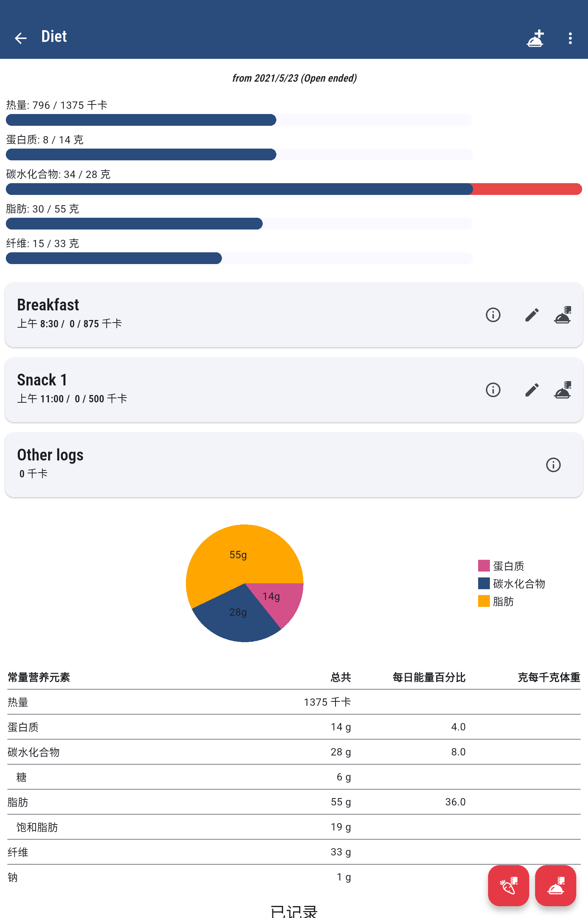The height and width of the screenshot is (918, 588).
Task: Expand the Other logs card
Action: click(229, 464)
